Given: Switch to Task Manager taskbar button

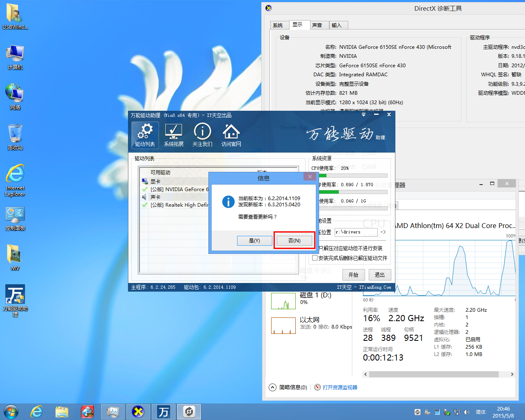Looking at the screenshot, I should point(113,411).
